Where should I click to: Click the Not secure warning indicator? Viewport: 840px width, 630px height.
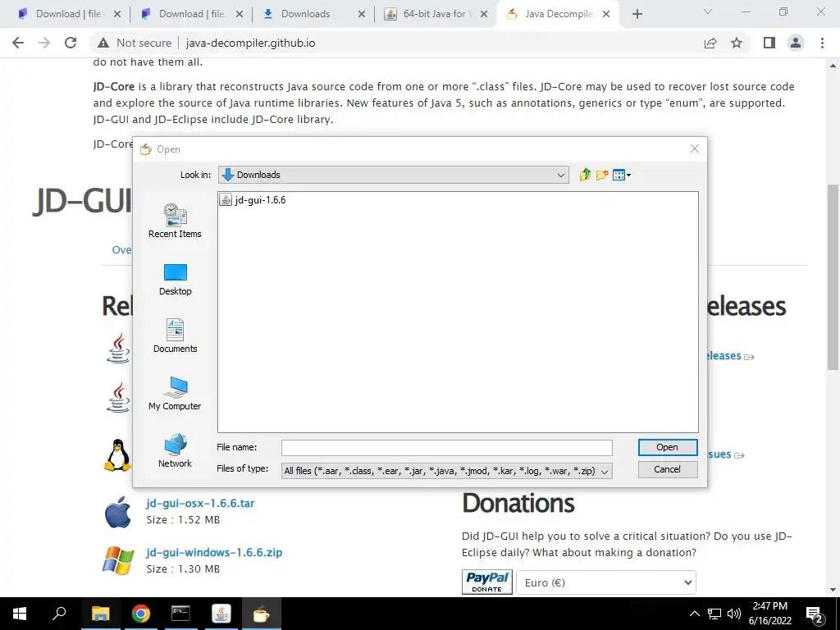135,43
